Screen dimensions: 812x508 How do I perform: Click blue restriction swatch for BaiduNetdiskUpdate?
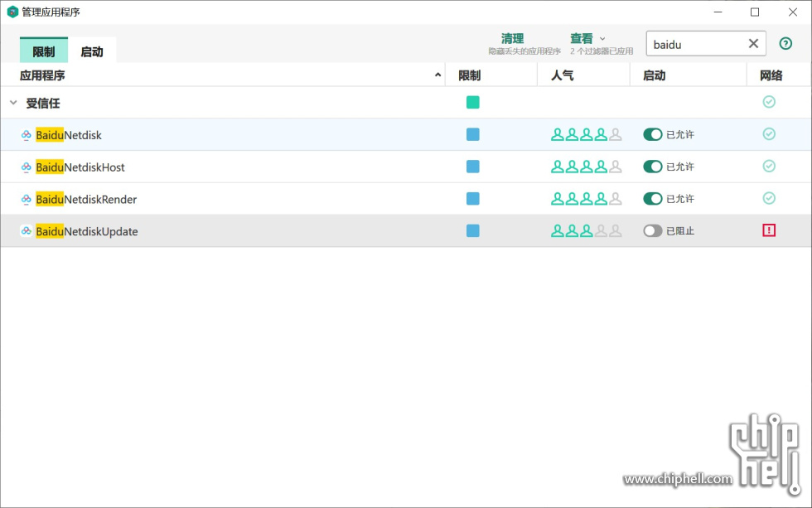click(x=473, y=231)
